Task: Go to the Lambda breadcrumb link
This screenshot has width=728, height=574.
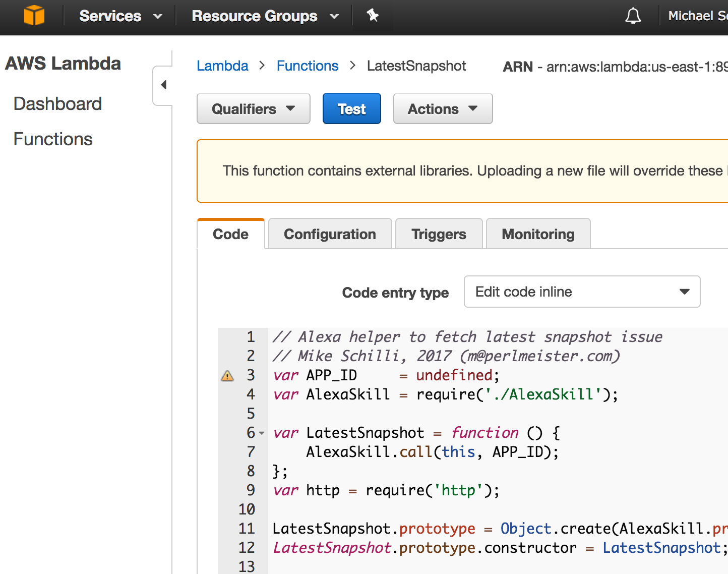Action: click(x=222, y=66)
